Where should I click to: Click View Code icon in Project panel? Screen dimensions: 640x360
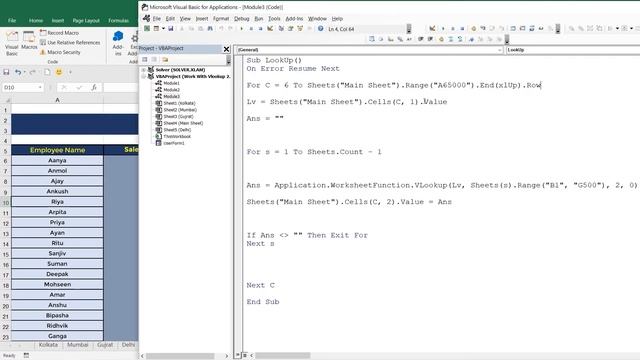point(144,60)
